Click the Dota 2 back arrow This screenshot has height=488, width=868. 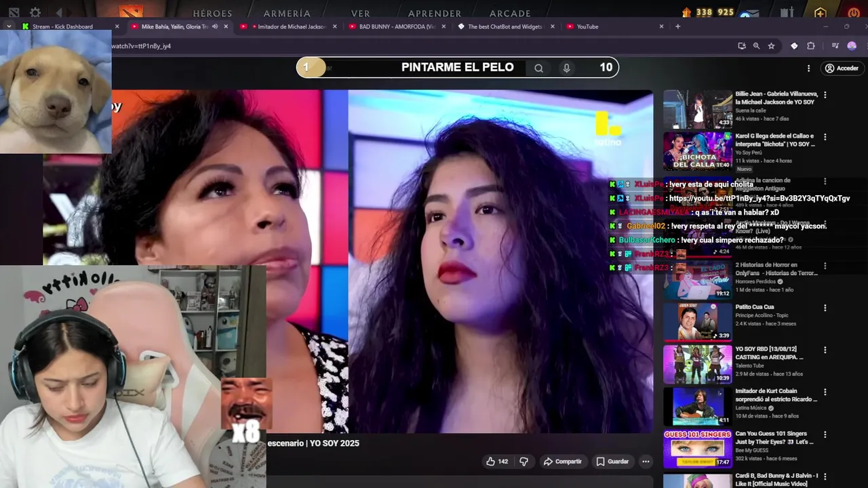pos(60,12)
